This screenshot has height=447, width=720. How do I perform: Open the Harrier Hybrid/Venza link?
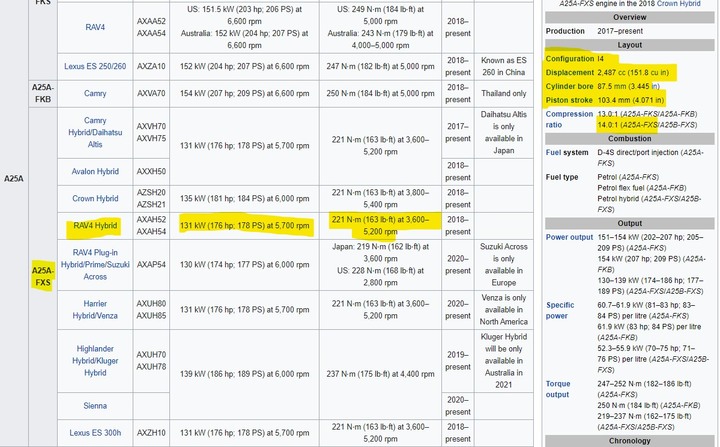click(95, 310)
